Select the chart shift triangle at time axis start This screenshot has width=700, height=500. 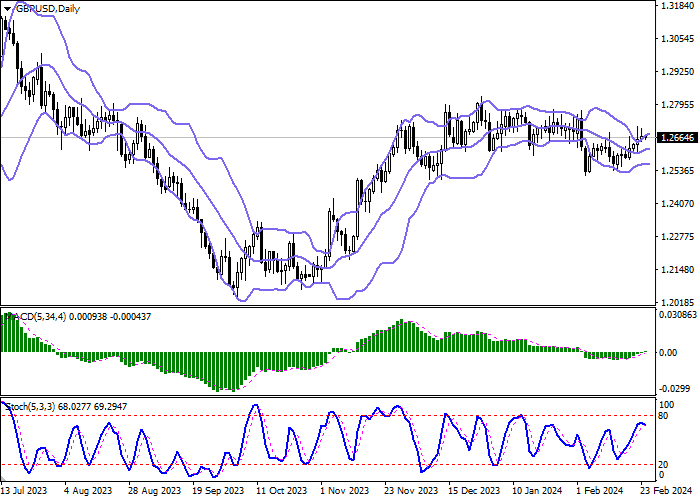click(x=3, y=479)
